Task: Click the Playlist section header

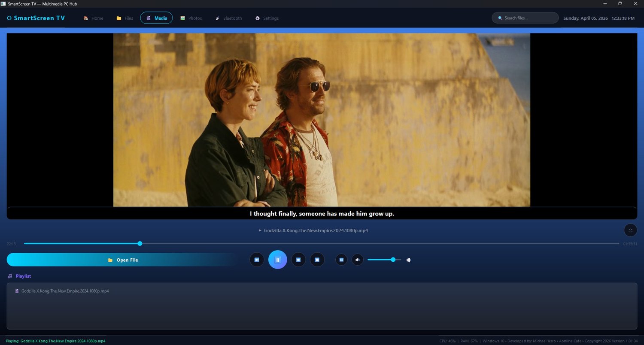Action: (x=19, y=276)
